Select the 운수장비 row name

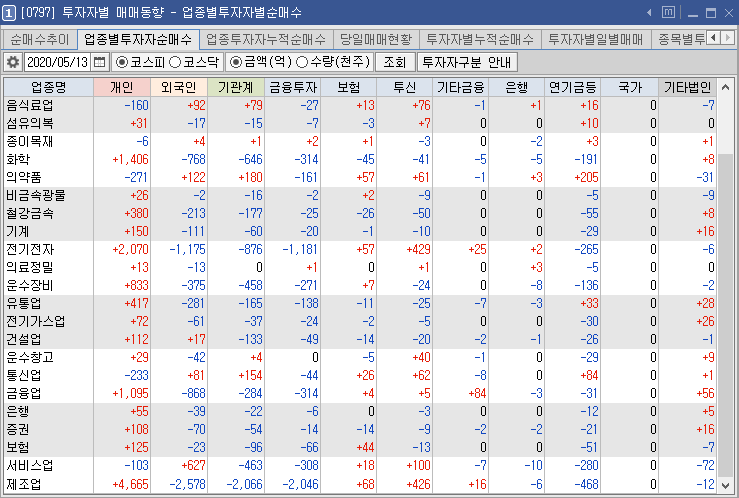pyautogui.click(x=30, y=286)
